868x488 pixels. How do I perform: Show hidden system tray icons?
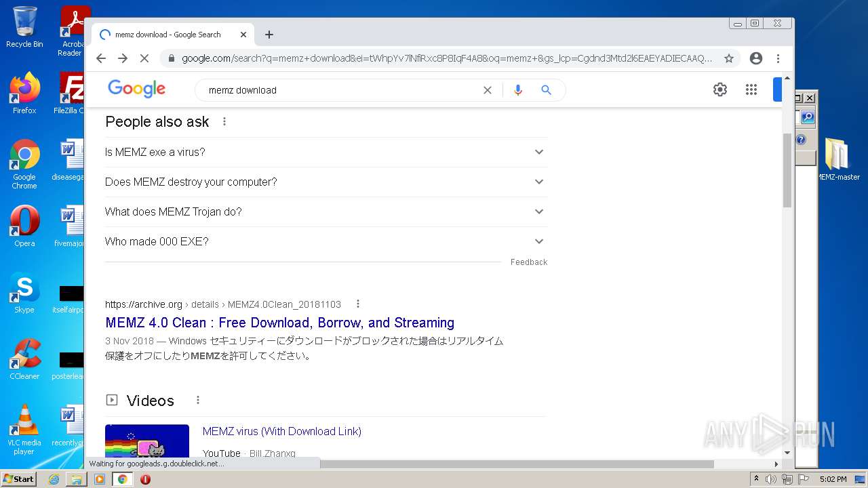tap(756, 479)
